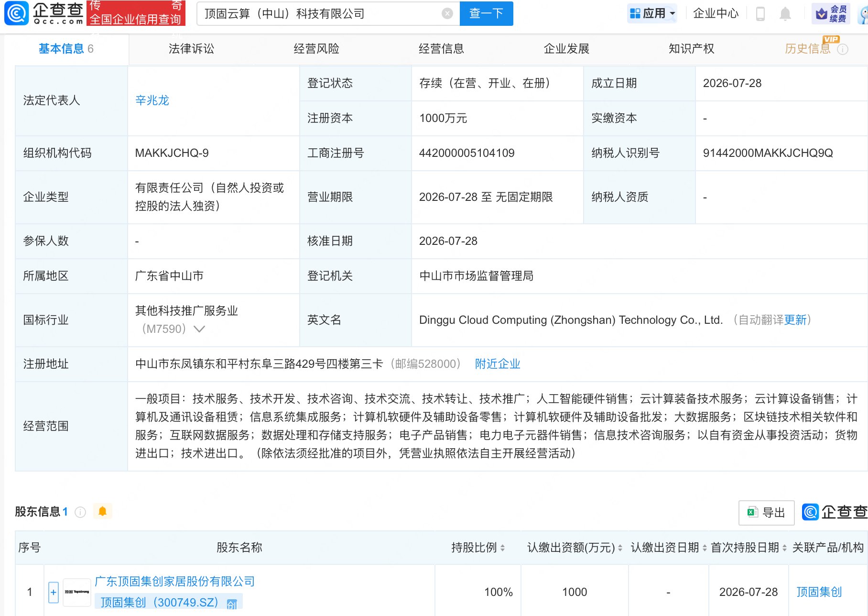Image resolution: width=868 pixels, height=616 pixels.
Task: Click stock tag 顶固集创 (300749.SZ)
Action: tap(168, 602)
